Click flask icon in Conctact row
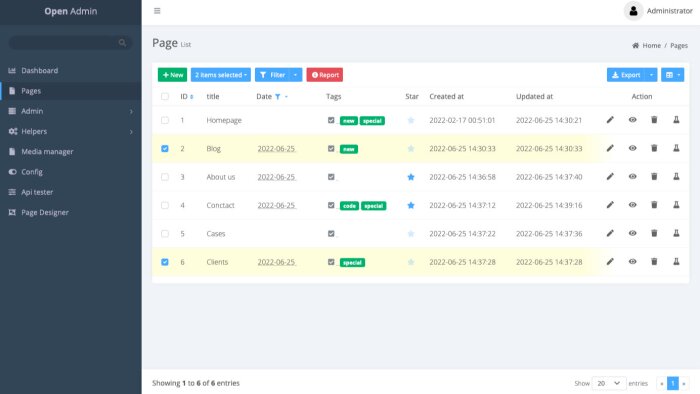 click(x=676, y=205)
